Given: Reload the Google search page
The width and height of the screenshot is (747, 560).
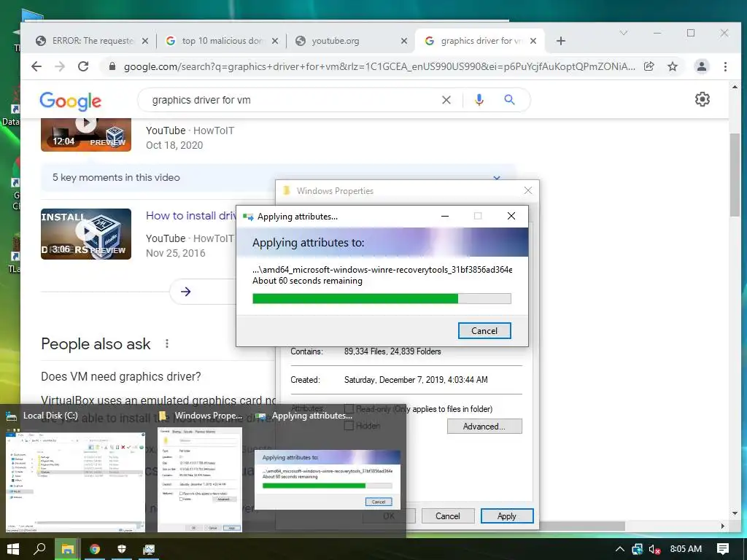Looking at the screenshot, I should [x=83, y=66].
